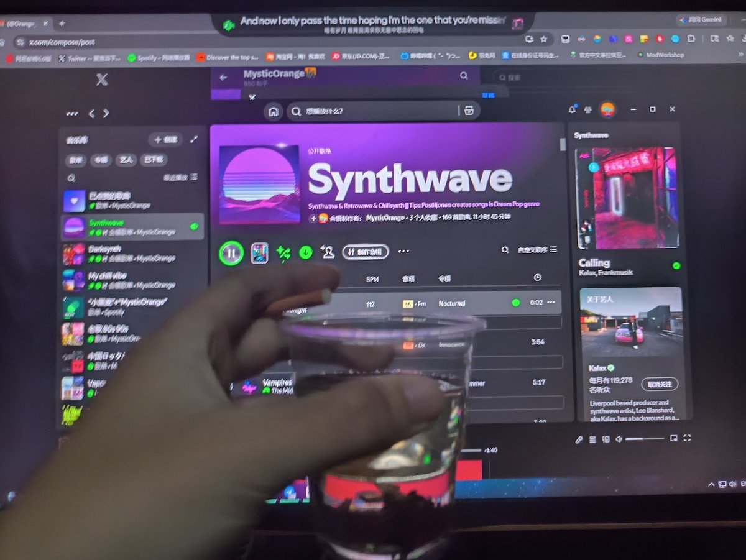
Task: Search within the library via magnifier
Action: 71,178
